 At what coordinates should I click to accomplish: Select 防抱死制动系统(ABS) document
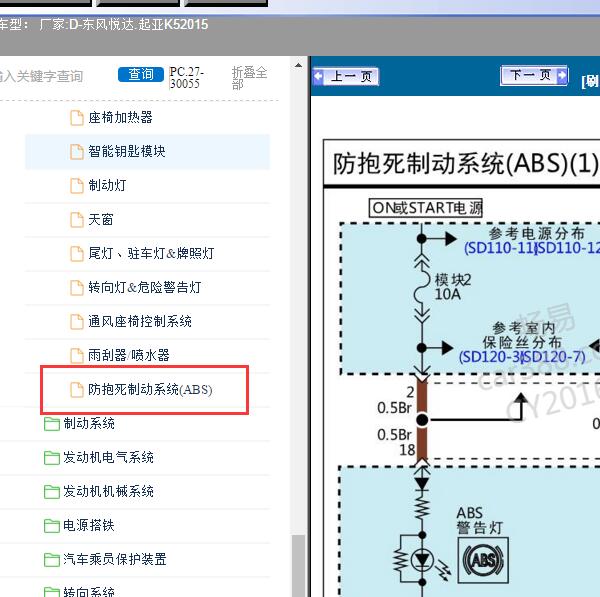click(x=150, y=389)
